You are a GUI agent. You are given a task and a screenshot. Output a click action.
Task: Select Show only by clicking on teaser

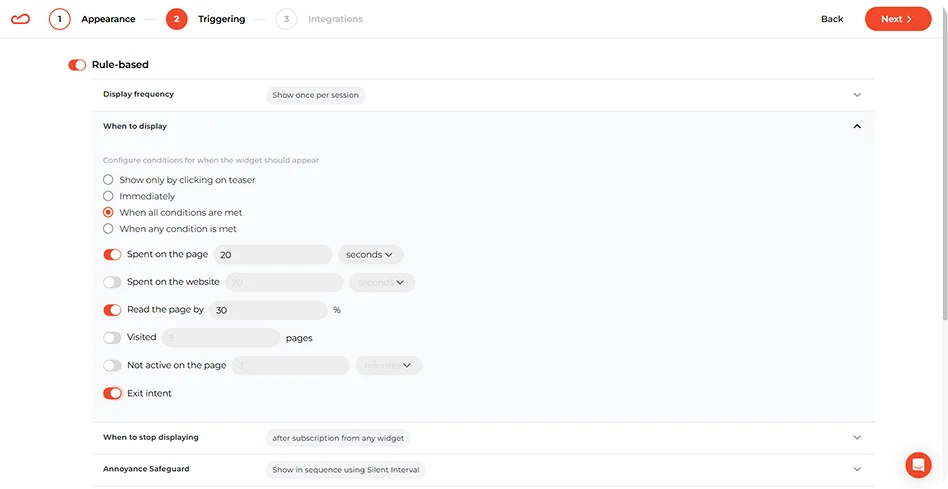[x=109, y=180]
